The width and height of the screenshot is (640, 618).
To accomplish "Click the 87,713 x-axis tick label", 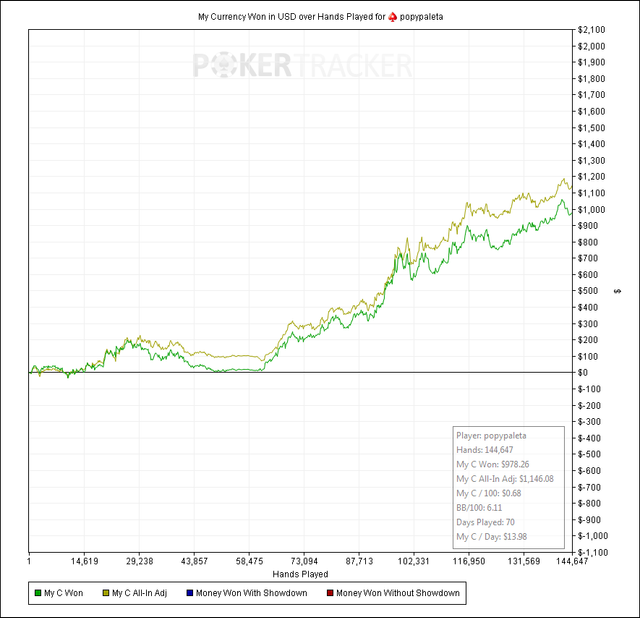I will coord(359,561).
